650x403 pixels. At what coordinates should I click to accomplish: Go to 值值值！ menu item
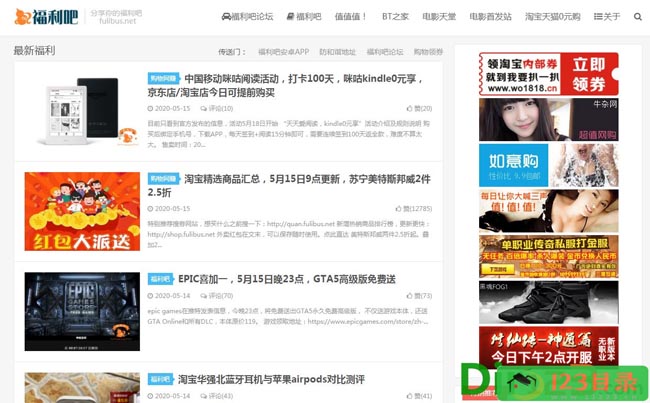tap(351, 17)
